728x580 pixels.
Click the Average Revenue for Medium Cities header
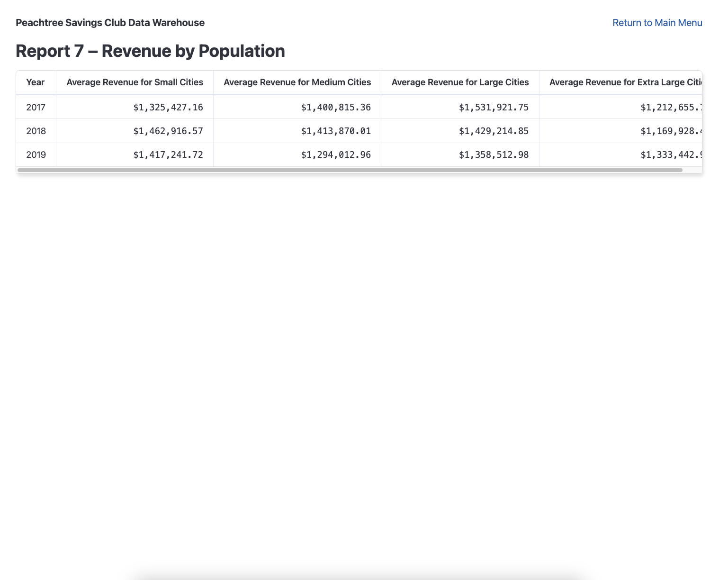point(297,82)
